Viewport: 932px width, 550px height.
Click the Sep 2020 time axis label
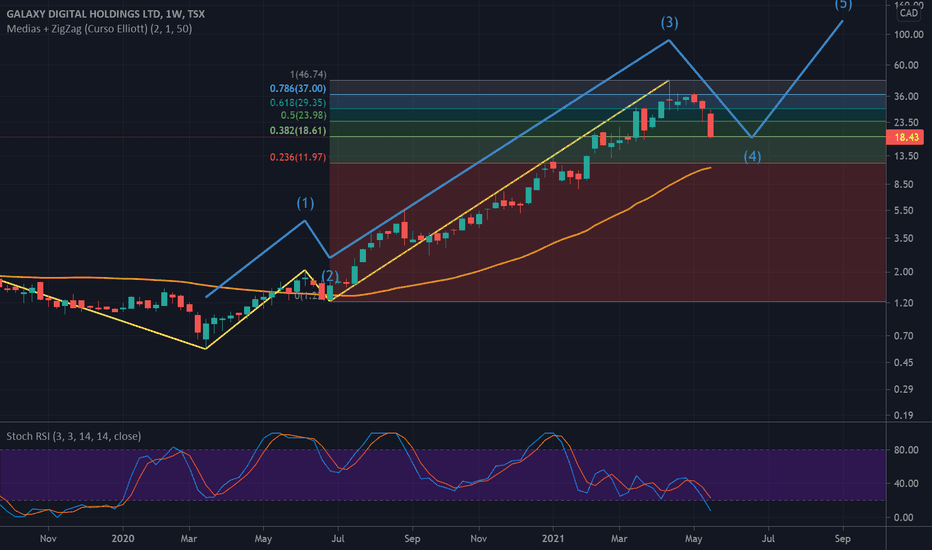pos(412,539)
